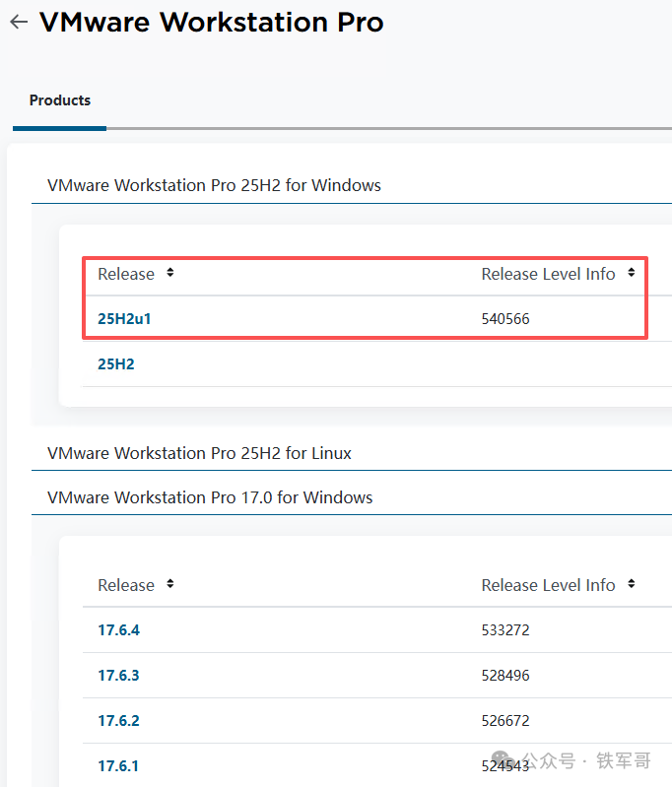This screenshot has height=787, width=672.
Task: Click the VMware Workstation Pro page title
Action: pyautogui.click(x=212, y=22)
